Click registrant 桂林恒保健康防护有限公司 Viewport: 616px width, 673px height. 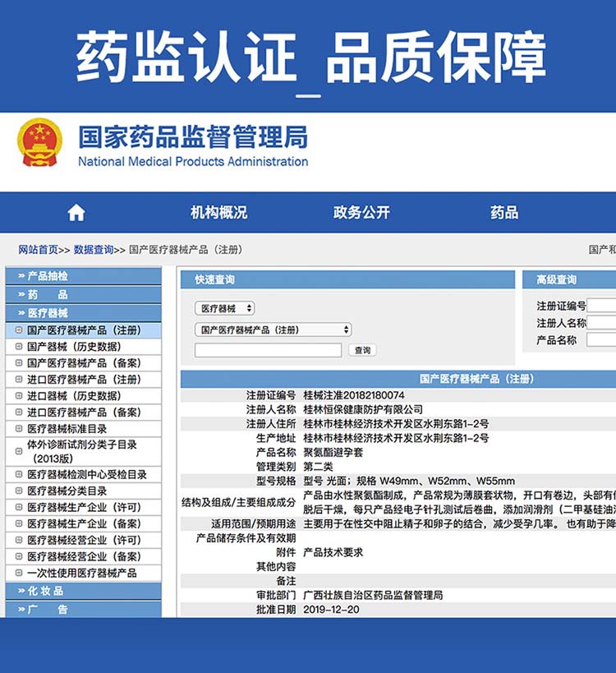point(363,409)
